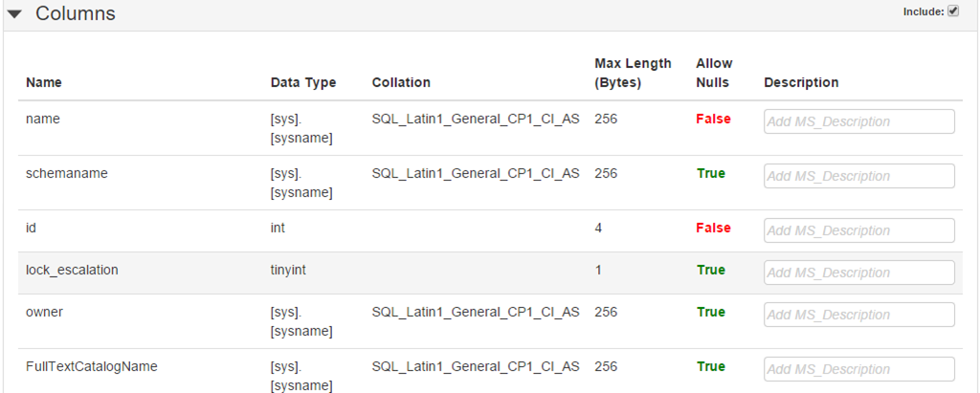
Task: Click the red False value for name
Action: (713, 119)
